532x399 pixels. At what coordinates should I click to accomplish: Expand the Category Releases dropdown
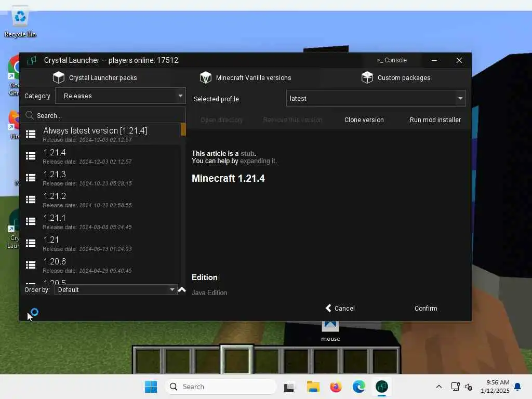(120, 96)
